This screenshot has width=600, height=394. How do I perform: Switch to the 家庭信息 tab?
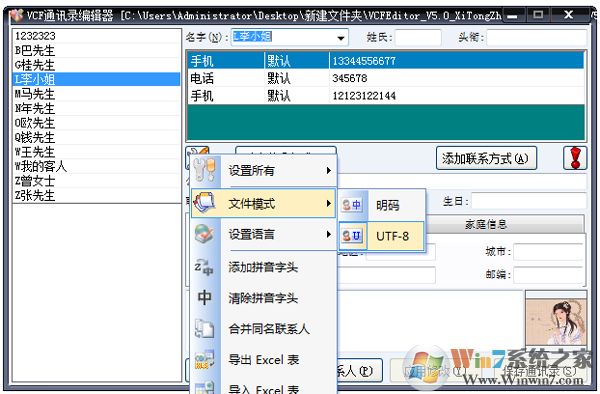click(486, 224)
